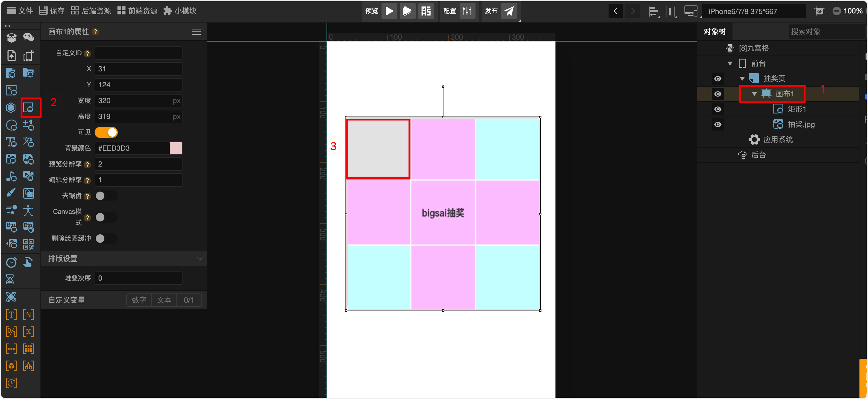Select the QR code component tool
Image resolution: width=868 pixels, height=399 pixels.
[x=29, y=244]
